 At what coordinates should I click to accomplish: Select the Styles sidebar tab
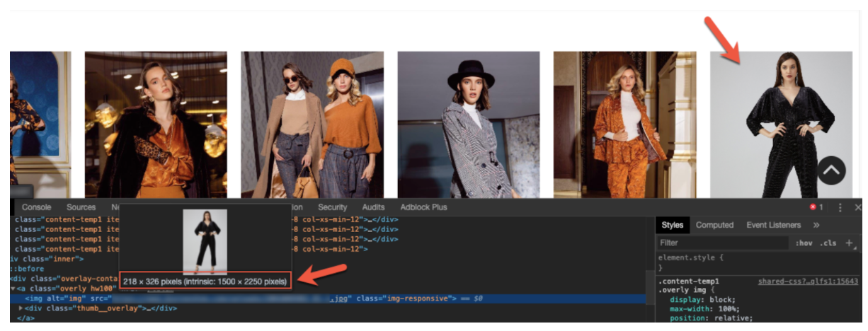point(672,225)
